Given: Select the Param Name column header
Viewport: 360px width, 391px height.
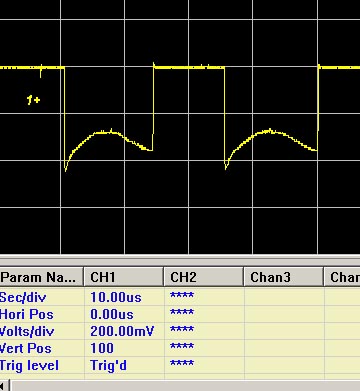Looking at the screenshot, I should click(41, 277).
